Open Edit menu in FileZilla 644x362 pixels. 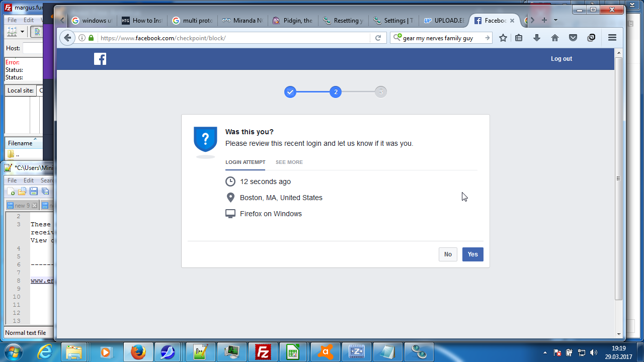pos(29,20)
